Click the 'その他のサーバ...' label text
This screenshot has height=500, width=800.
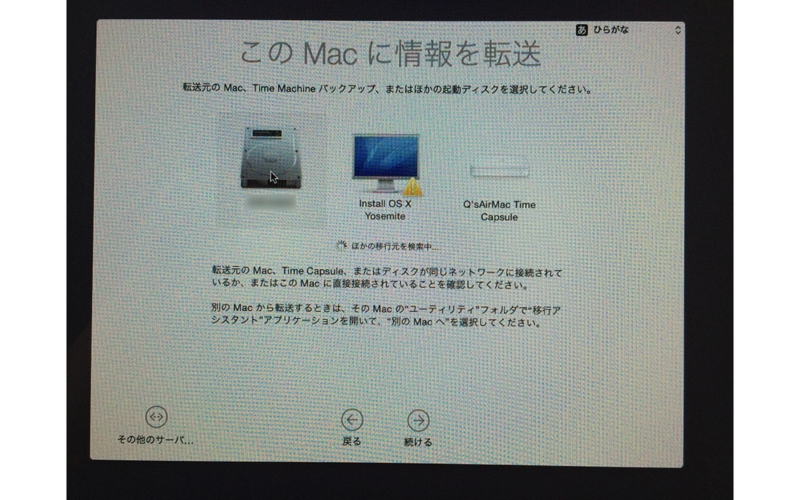pyautogui.click(x=156, y=440)
